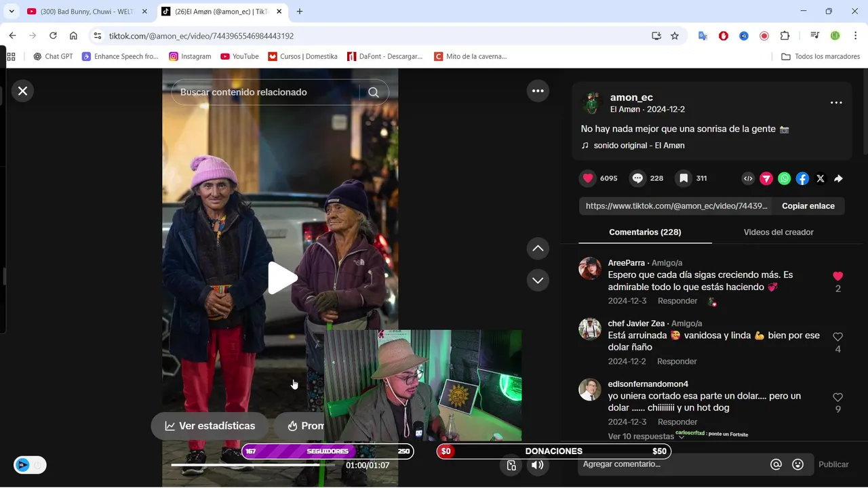
Task: Open tab search dropdown arrow
Action: tap(11, 12)
